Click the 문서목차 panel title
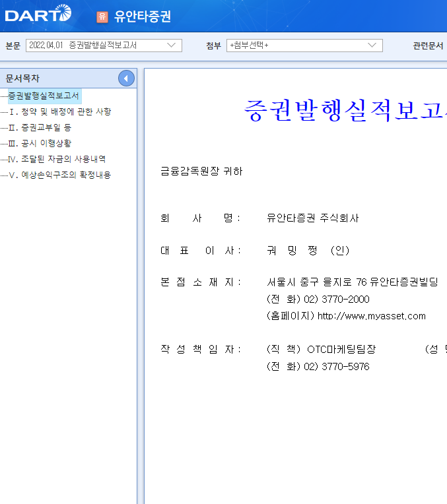This screenshot has width=447, height=504. coord(22,78)
